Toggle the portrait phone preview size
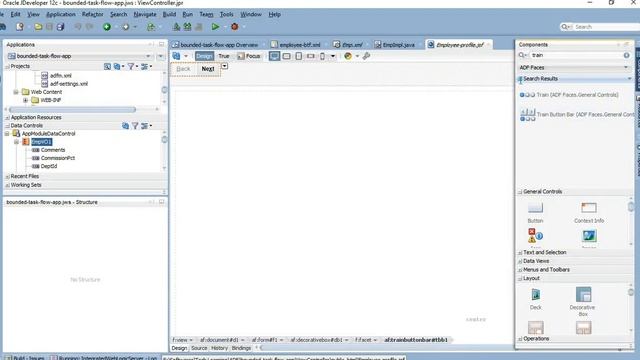640x360 pixels. 322,56
